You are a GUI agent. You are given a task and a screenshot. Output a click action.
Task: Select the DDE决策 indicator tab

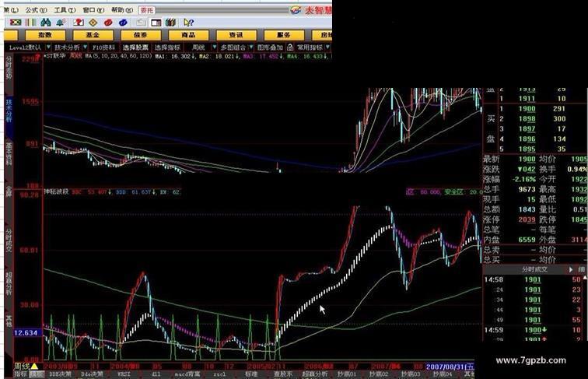pyautogui.click(x=60, y=374)
